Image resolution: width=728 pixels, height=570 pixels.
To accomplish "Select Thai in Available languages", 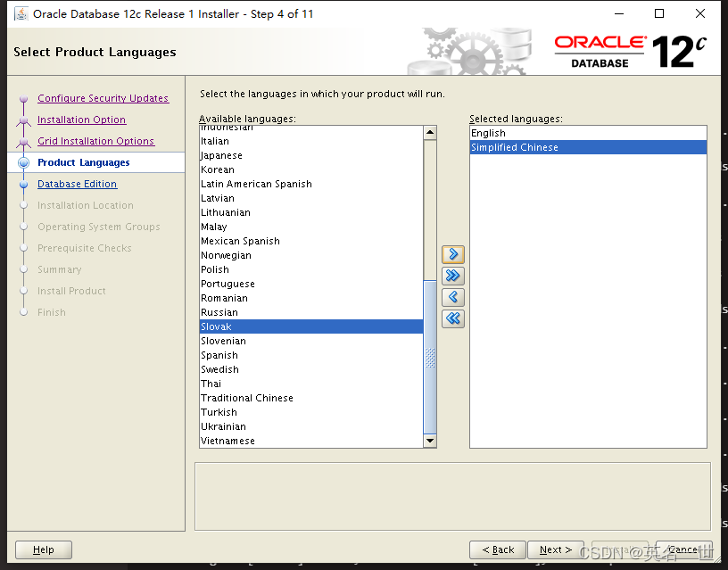I will (311, 384).
